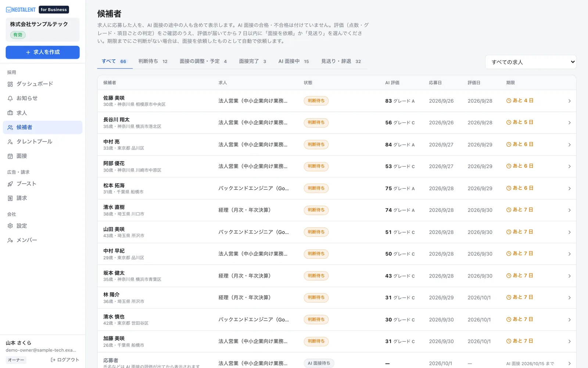Click the invoice icon for 請求
The width and height of the screenshot is (588, 368).
pyautogui.click(x=10, y=198)
